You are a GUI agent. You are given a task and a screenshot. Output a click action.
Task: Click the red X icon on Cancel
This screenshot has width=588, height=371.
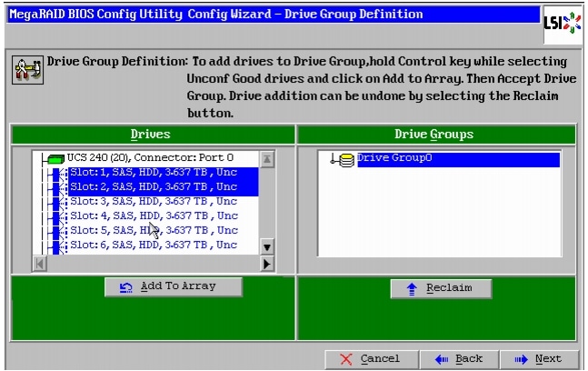point(345,359)
